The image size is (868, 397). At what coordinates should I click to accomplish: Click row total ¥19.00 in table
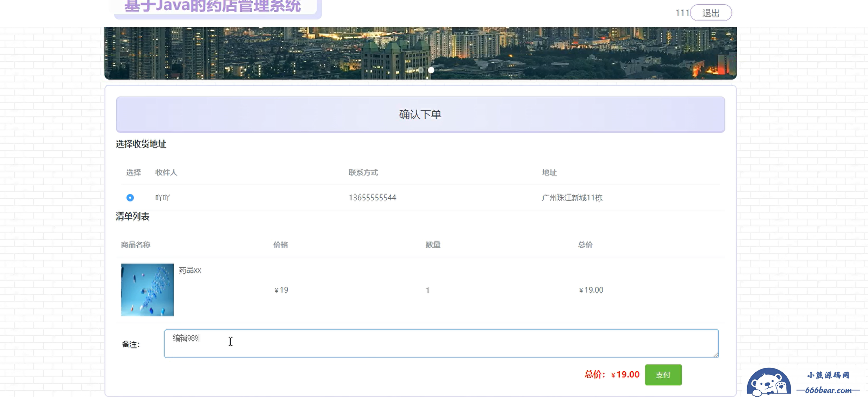click(591, 290)
